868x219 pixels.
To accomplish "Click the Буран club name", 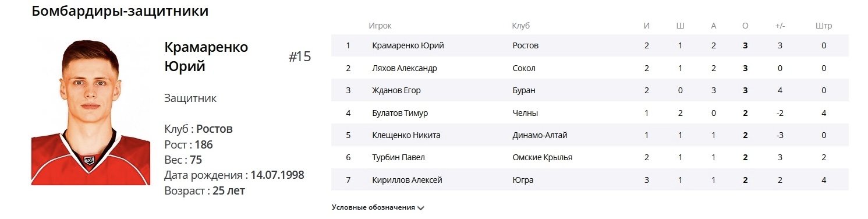I will (524, 90).
